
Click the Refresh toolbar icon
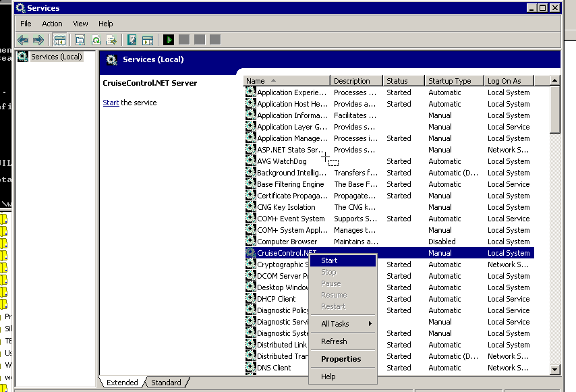coord(96,40)
